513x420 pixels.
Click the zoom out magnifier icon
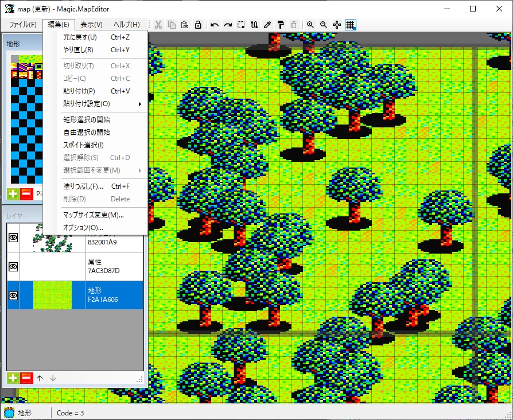(x=324, y=25)
